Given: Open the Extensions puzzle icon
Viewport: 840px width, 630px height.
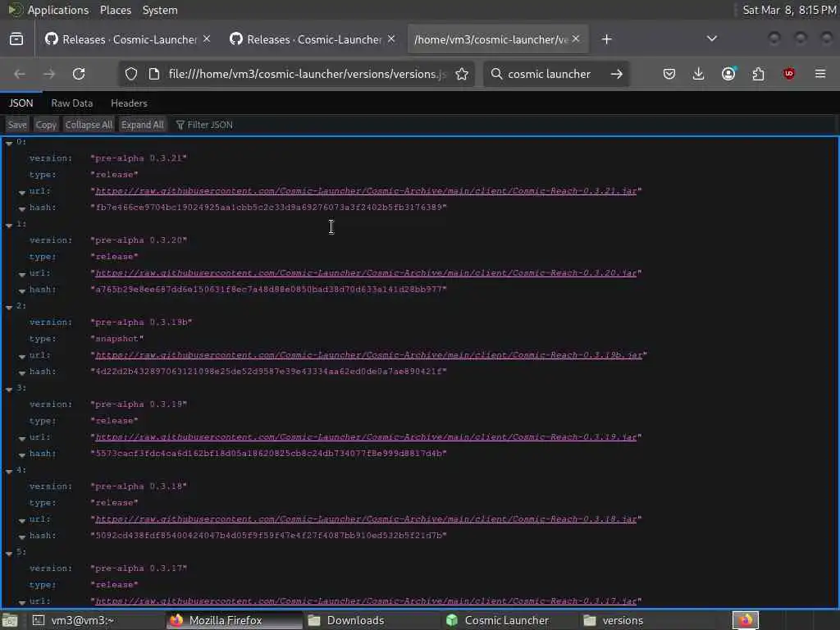Looking at the screenshot, I should coord(758,74).
